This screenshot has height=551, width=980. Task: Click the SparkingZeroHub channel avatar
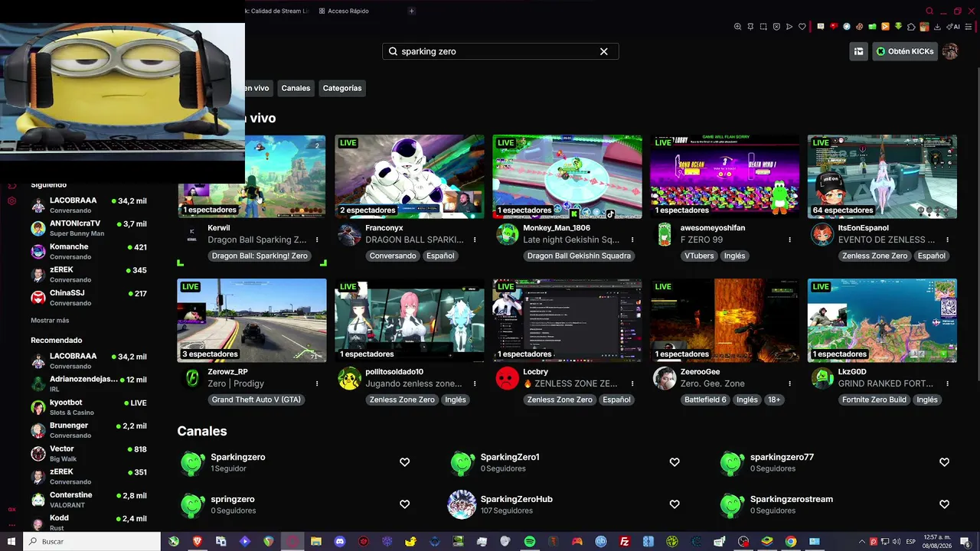pyautogui.click(x=462, y=504)
